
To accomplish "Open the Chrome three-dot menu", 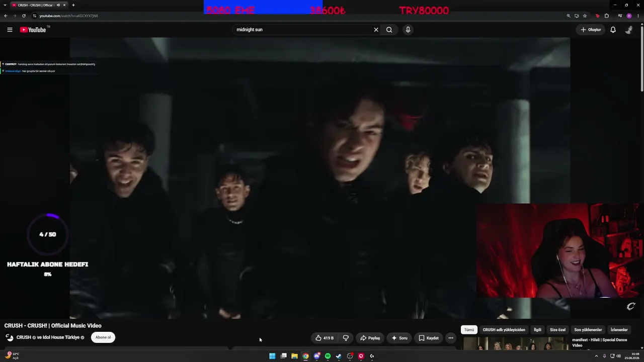I will [638, 16].
